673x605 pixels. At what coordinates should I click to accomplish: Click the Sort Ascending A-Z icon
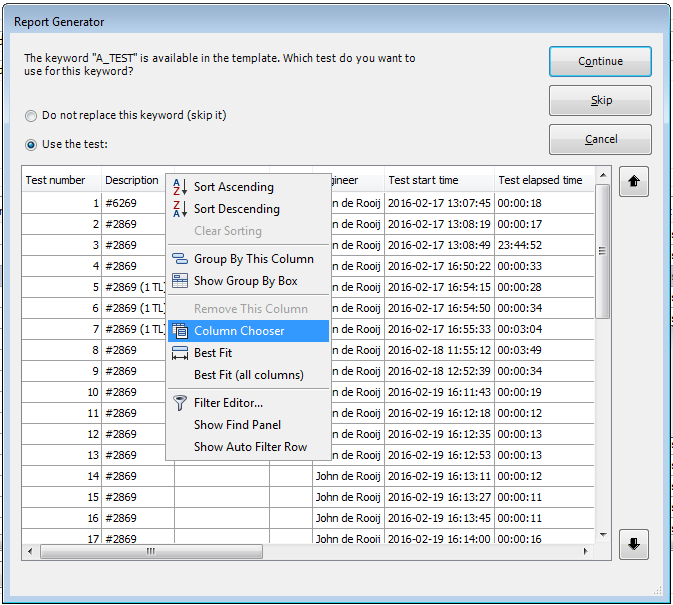click(x=180, y=187)
